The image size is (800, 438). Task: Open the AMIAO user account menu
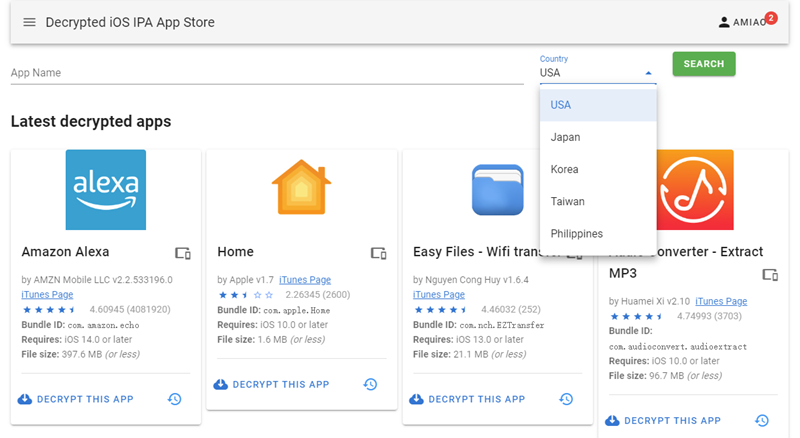pyautogui.click(x=742, y=22)
